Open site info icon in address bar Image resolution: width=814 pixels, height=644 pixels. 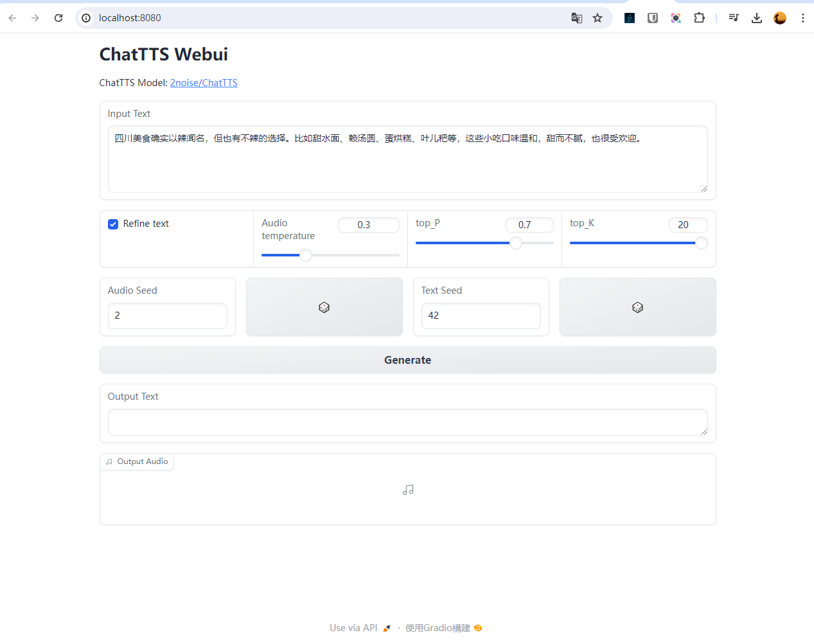86,18
